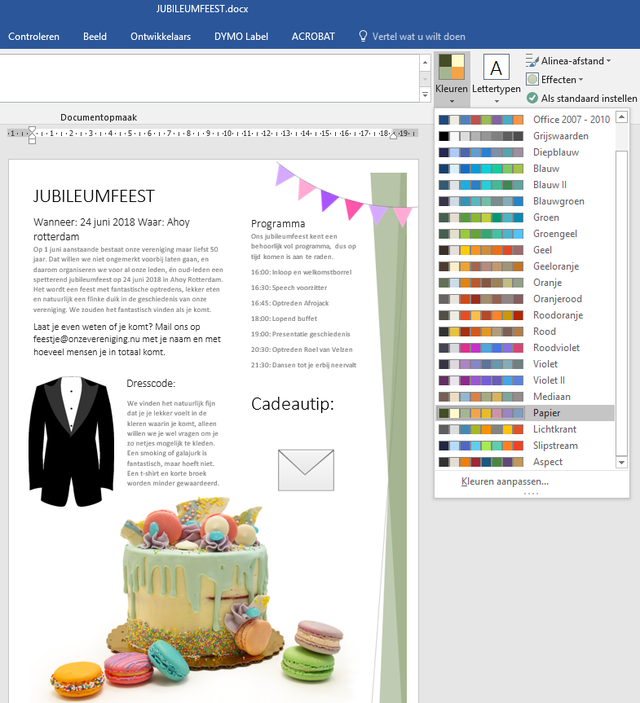Click the Dresscode: heading text
This screenshot has width=640, height=703.
pos(151,383)
